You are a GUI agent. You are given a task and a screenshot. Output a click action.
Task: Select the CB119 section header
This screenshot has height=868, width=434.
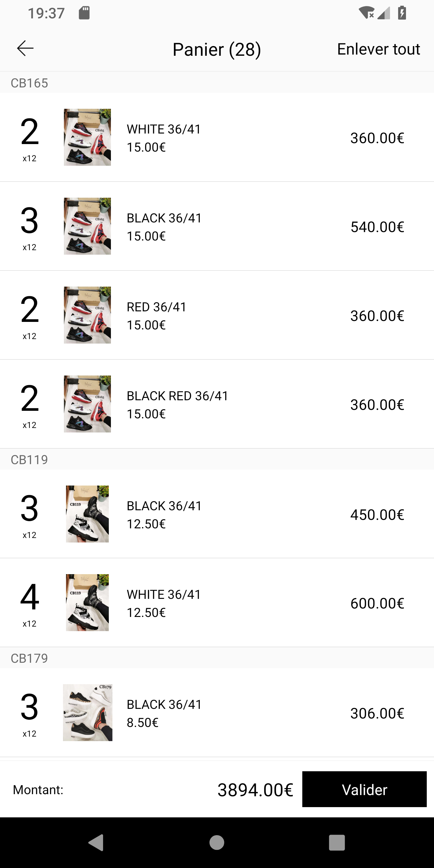[29, 460]
